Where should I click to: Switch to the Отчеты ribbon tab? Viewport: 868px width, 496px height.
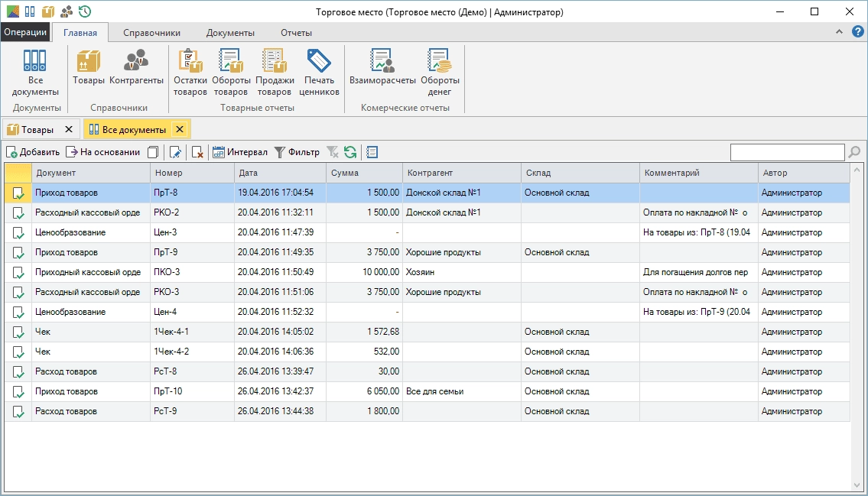[296, 33]
